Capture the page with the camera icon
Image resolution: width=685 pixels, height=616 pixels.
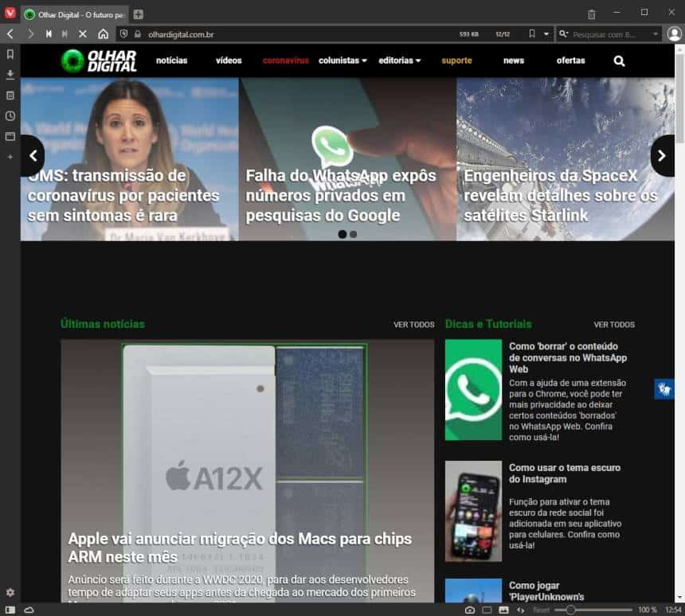[470, 610]
